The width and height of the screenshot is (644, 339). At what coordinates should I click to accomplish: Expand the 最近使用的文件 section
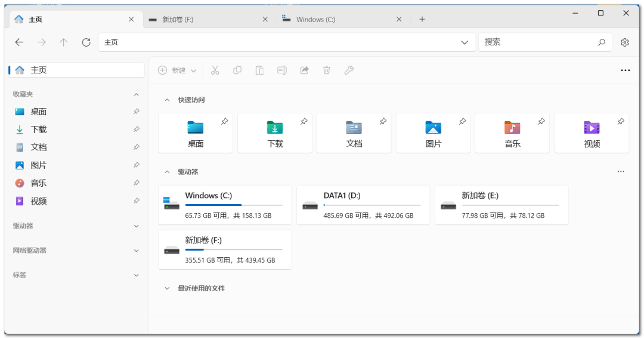167,288
